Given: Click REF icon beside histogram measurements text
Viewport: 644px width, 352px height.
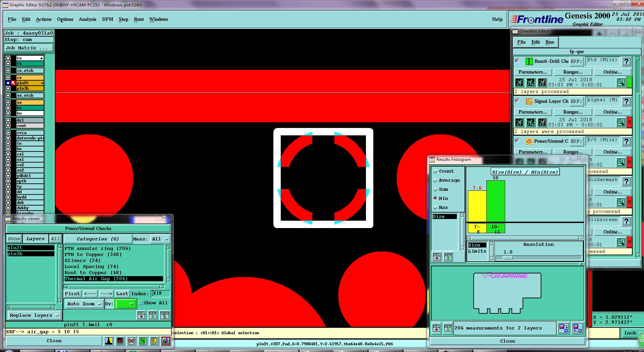Looking at the screenshot, I should point(448,328).
